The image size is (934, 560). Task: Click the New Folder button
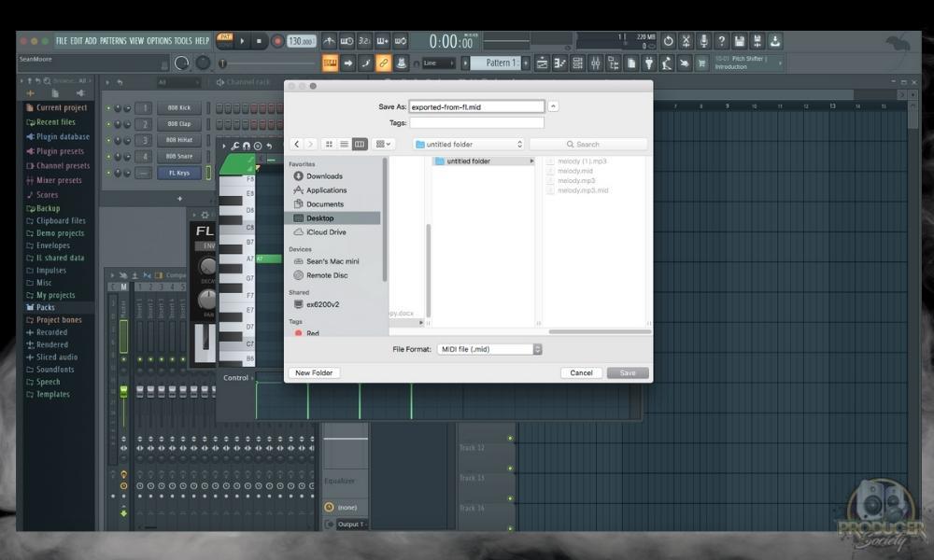tap(314, 373)
